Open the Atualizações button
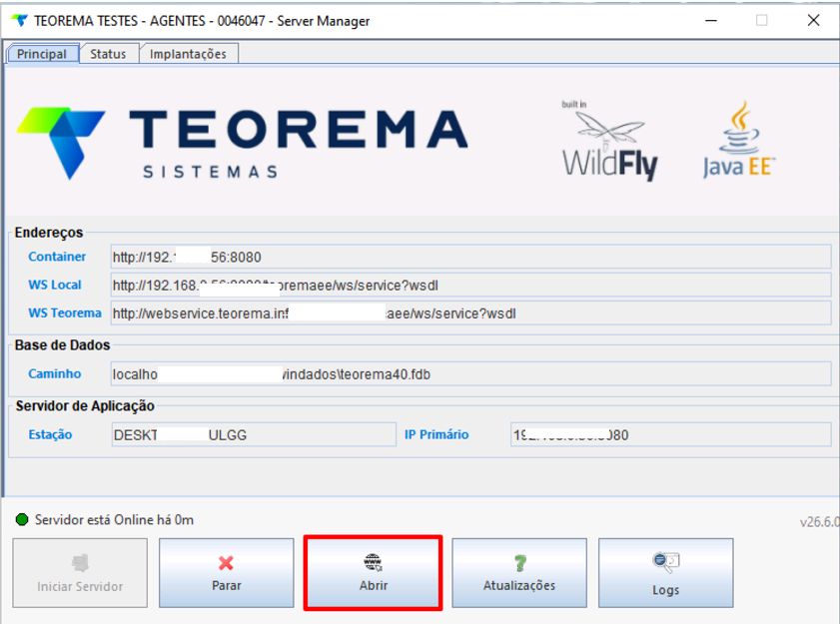840x624 pixels. pyautogui.click(x=519, y=573)
